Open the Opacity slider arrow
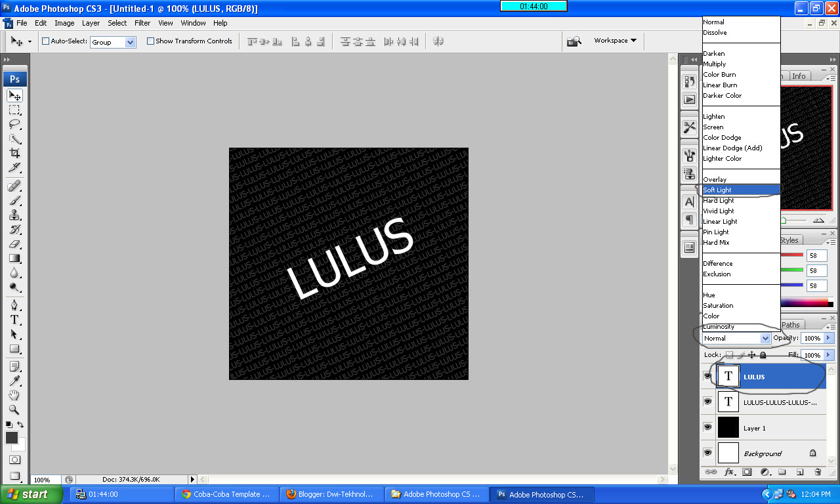 click(x=828, y=338)
